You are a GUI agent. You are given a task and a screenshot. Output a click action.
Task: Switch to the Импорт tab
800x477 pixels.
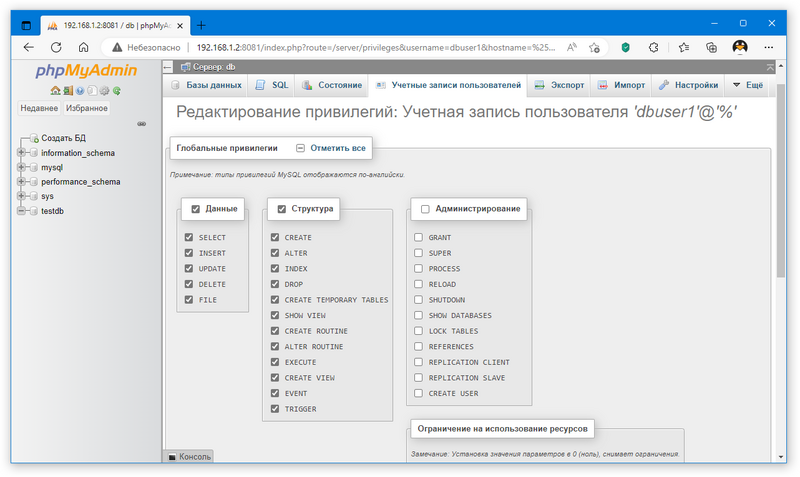tap(621, 85)
